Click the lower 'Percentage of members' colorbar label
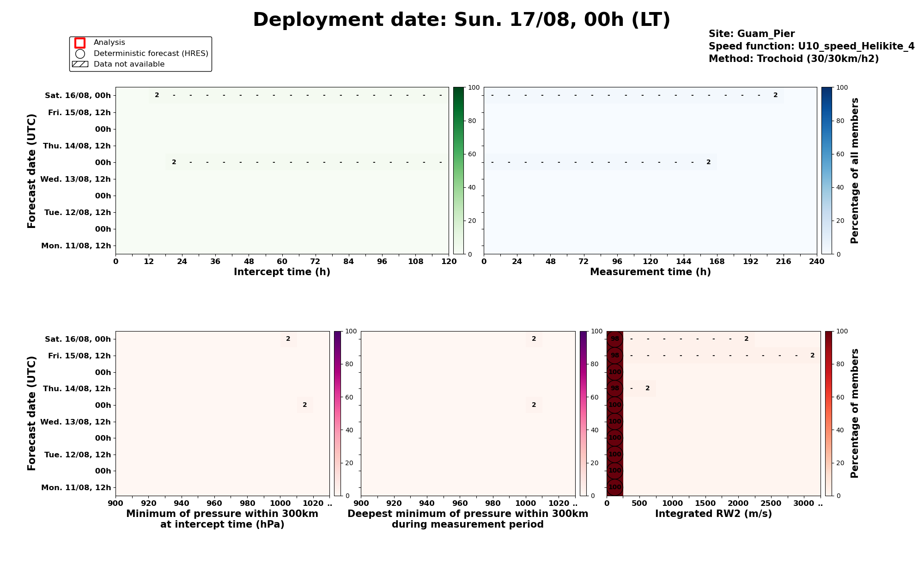The height and width of the screenshot is (578, 924). pos(855,413)
